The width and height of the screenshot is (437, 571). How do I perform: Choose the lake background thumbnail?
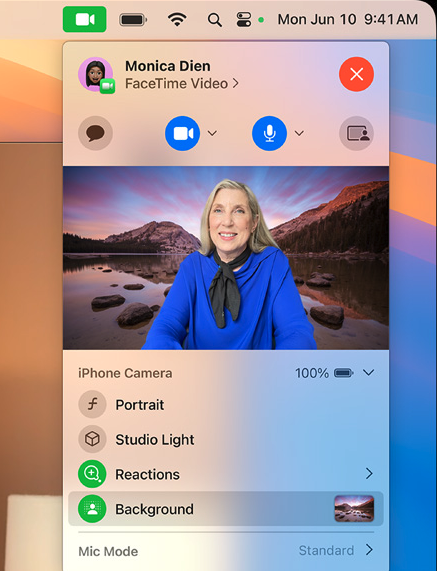354,508
